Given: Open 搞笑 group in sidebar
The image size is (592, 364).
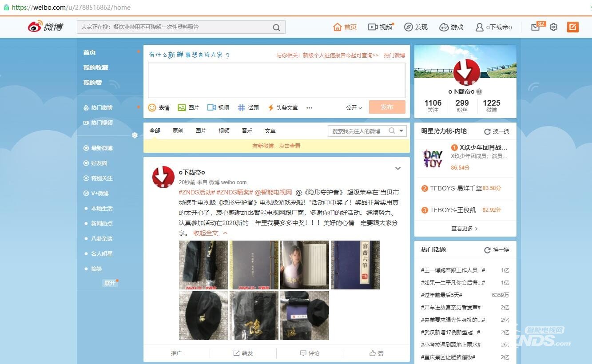Looking at the screenshot, I should tap(96, 269).
